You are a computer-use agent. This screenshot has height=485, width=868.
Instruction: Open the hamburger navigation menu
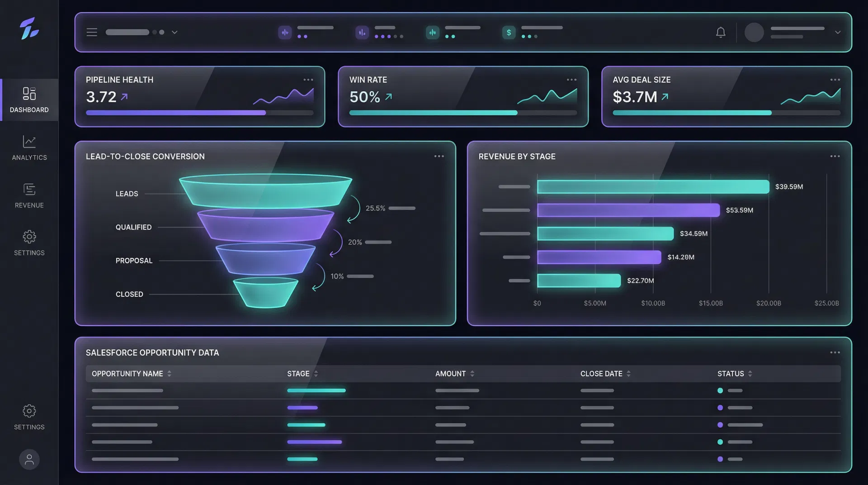[92, 32]
